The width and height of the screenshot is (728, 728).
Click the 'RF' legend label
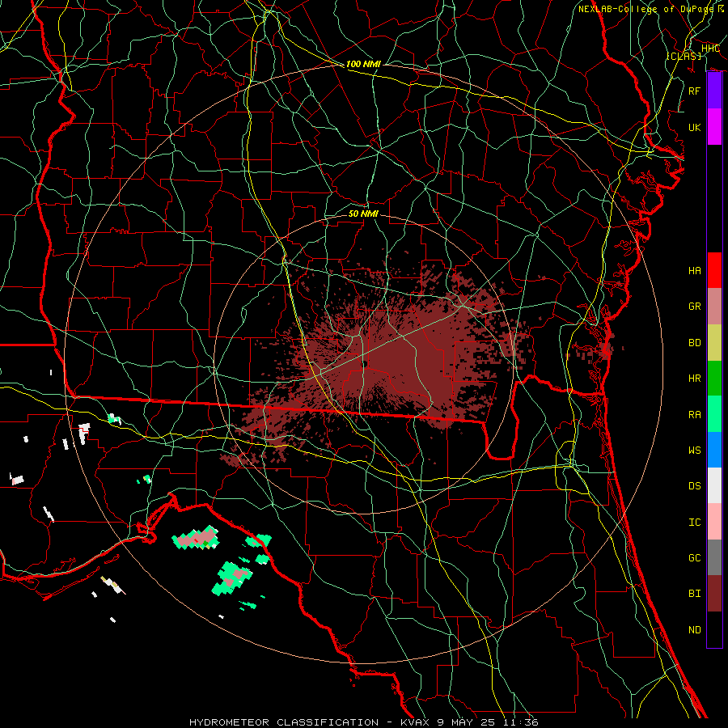(x=695, y=91)
